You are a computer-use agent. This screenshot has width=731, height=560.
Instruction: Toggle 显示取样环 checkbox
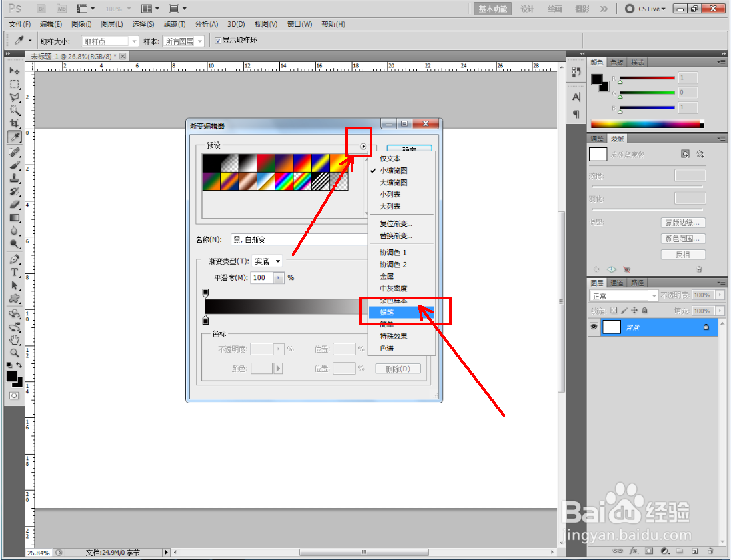(x=218, y=41)
